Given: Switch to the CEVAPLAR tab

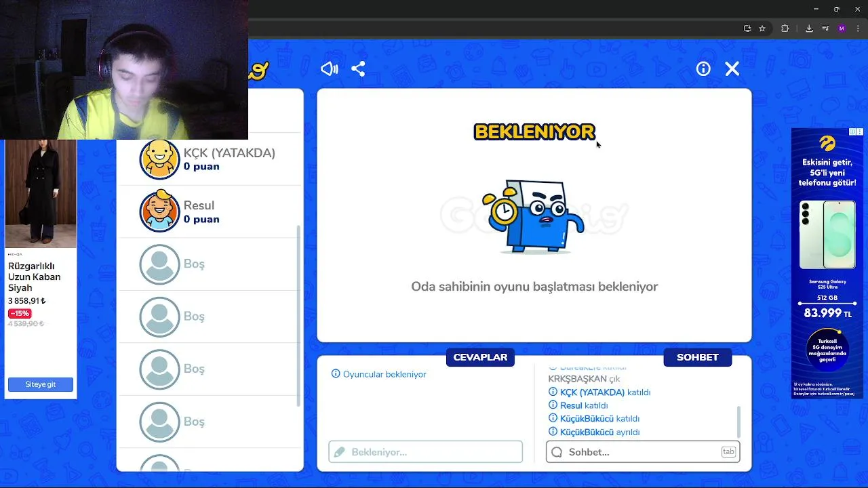Looking at the screenshot, I should [x=480, y=357].
